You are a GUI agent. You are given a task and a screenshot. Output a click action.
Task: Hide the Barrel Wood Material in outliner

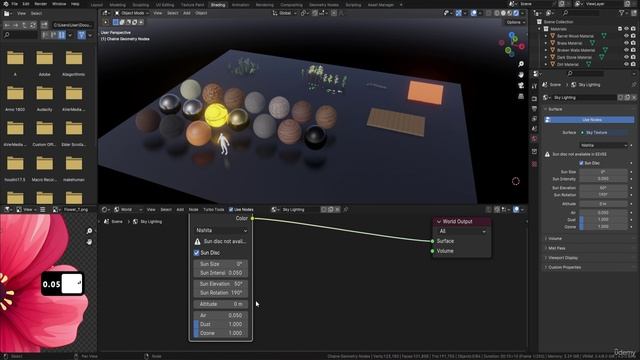[x=626, y=36]
